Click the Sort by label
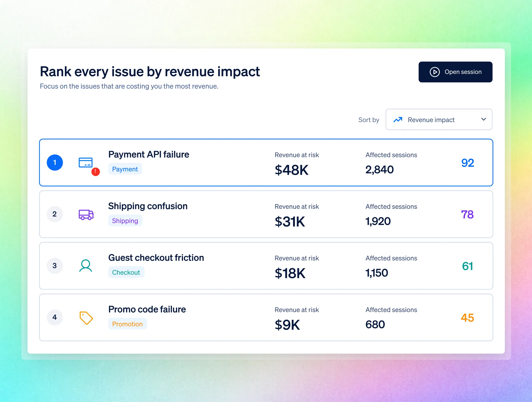The height and width of the screenshot is (402, 532). [x=369, y=120]
